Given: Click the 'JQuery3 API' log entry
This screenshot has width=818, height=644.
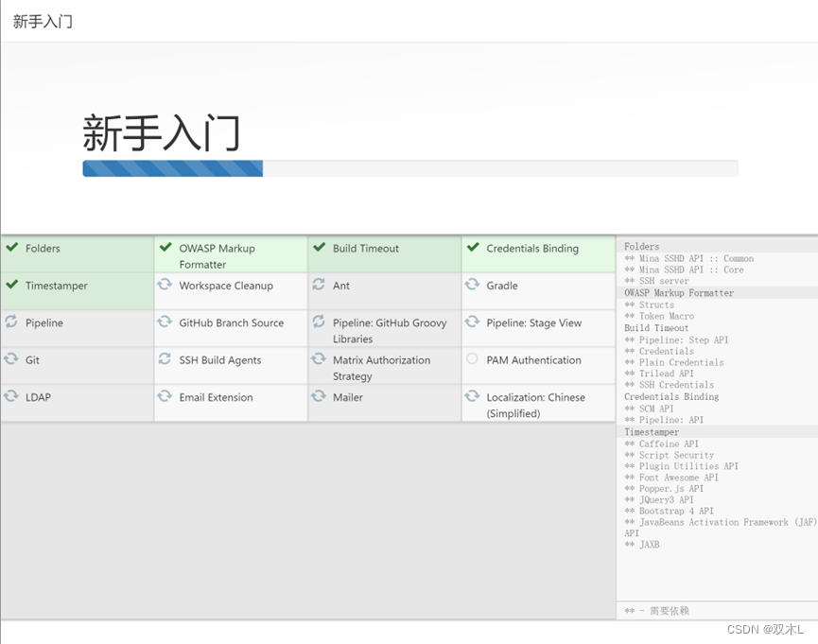Looking at the screenshot, I should point(659,499).
